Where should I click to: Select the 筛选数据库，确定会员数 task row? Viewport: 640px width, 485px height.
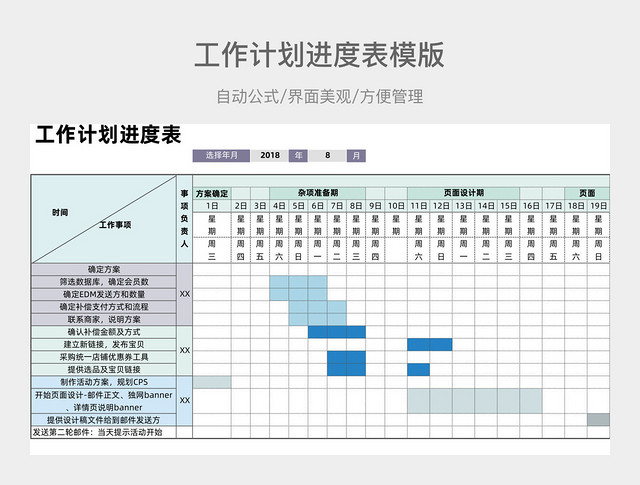click(104, 282)
